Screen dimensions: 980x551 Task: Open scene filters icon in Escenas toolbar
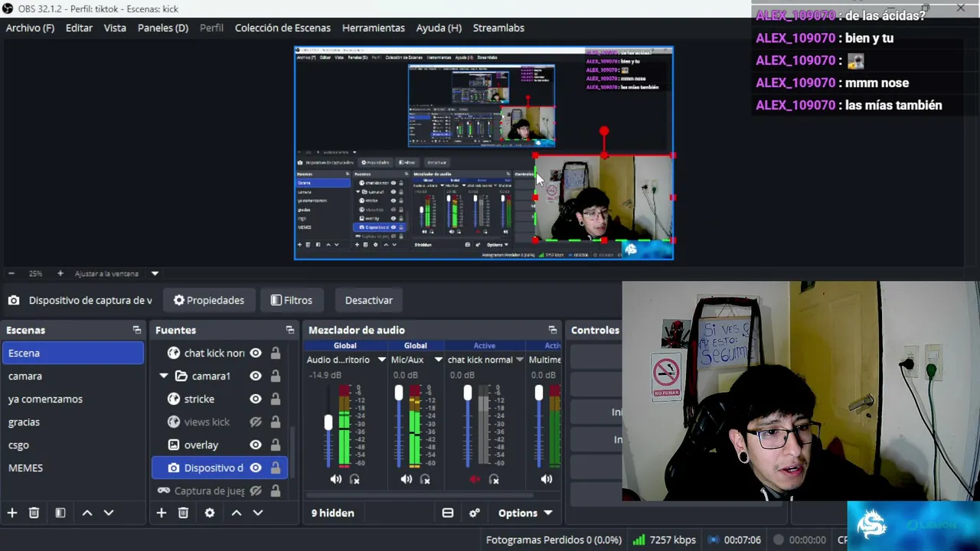pos(60,513)
